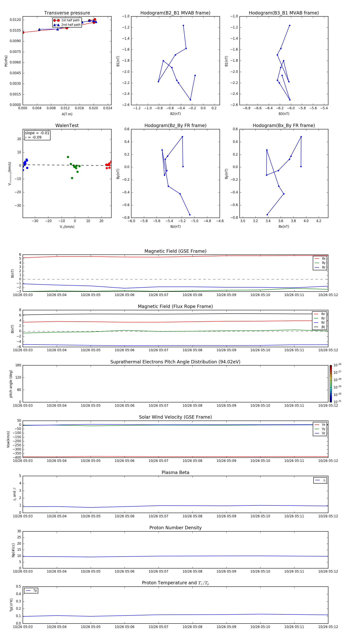Click the "1st half path" legend entry
This screenshot has height=644, width=351.
coord(67,20)
